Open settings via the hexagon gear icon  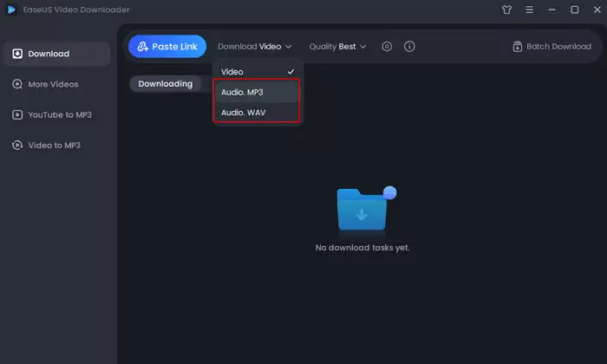coord(387,47)
